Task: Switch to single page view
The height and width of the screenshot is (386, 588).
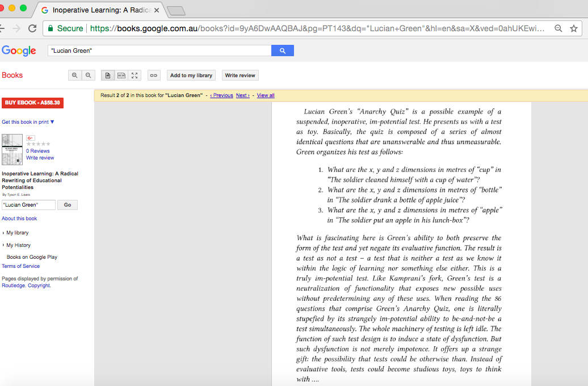Action: [108, 75]
